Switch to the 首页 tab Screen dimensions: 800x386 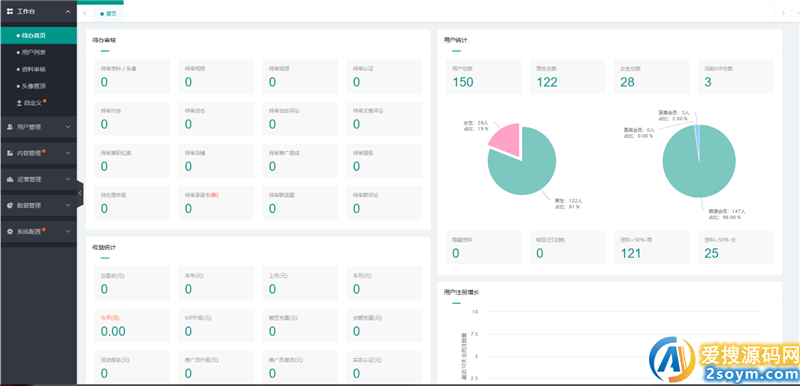[x=109, y=14]
